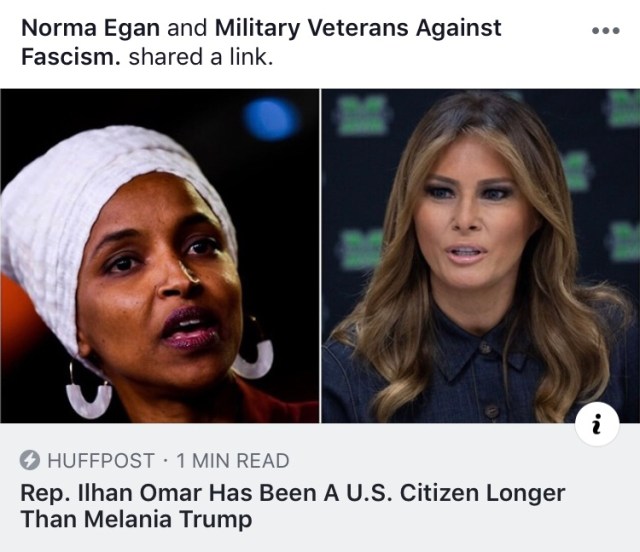The width and height of the screenshot is (640, 552).
Task: Click the green logo backdrop in right photo
Action: tap(361, 115)
